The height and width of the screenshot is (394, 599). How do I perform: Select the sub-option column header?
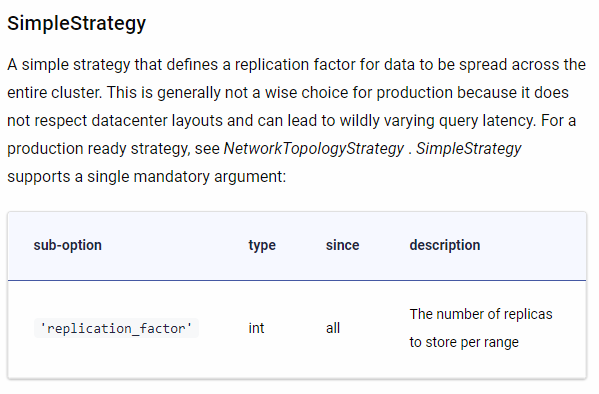(68, 245)
